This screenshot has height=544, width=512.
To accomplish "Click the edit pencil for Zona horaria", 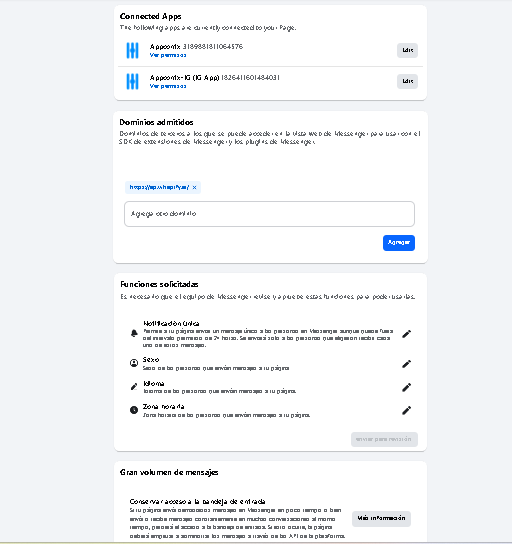I will tap(406, 410).
